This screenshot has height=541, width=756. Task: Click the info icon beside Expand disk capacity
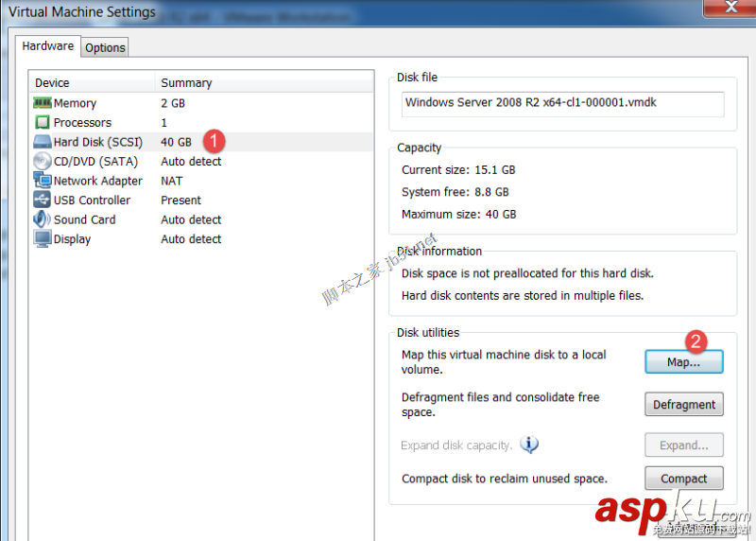point(529,444)
